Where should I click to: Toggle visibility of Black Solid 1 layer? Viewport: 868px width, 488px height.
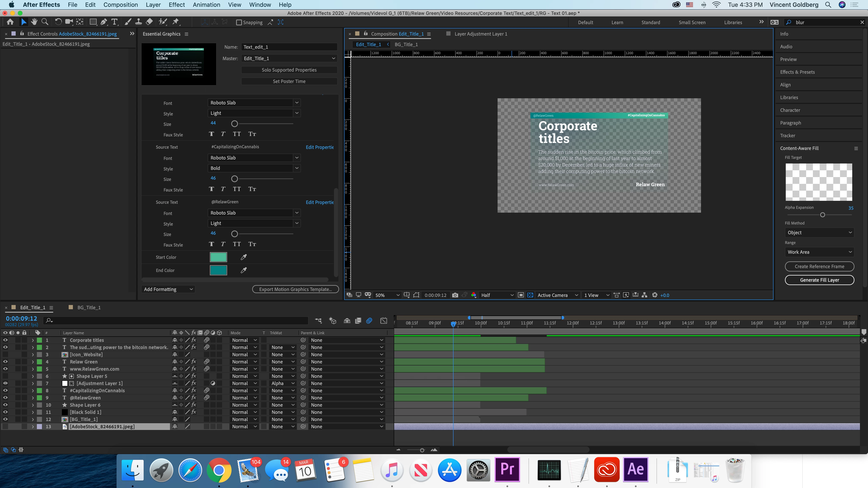[5, 412]
